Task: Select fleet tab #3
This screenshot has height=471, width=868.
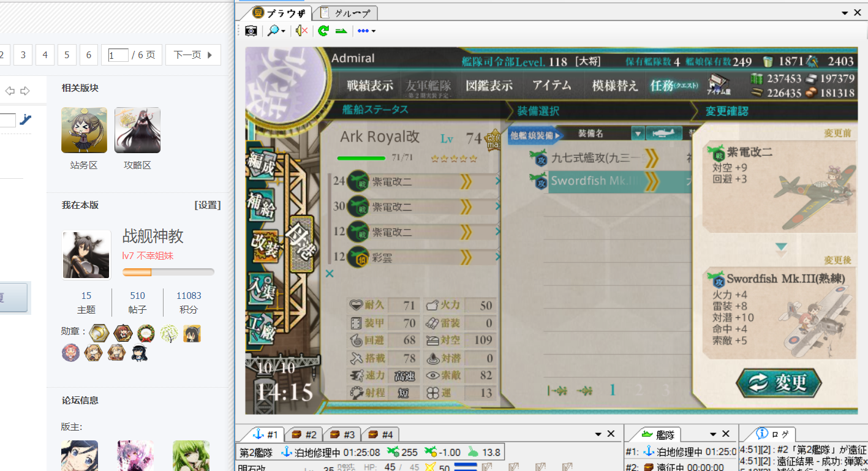Action: click(342, 434)
